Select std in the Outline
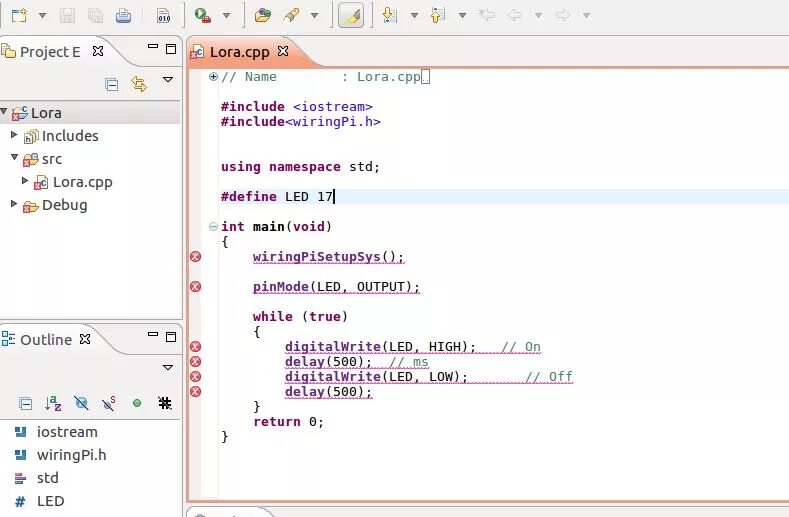Screen dimensions: 789x517 click(x=48, y=478)
